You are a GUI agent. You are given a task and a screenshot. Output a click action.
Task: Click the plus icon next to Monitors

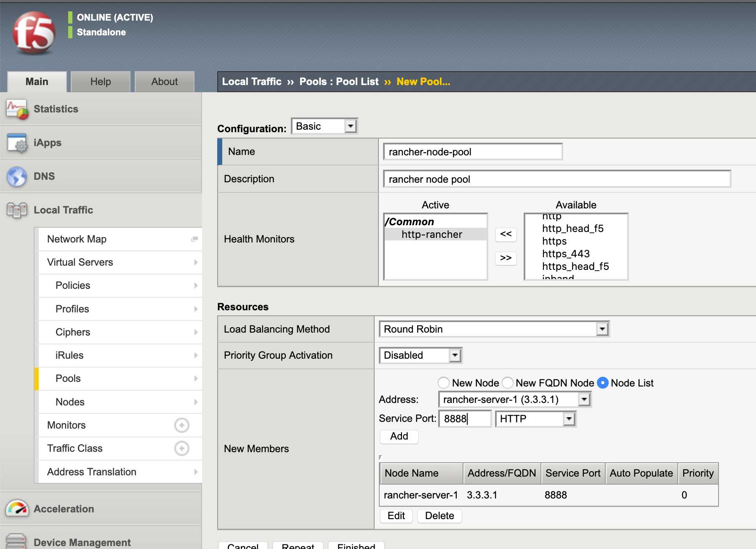(x=181, y=425)
